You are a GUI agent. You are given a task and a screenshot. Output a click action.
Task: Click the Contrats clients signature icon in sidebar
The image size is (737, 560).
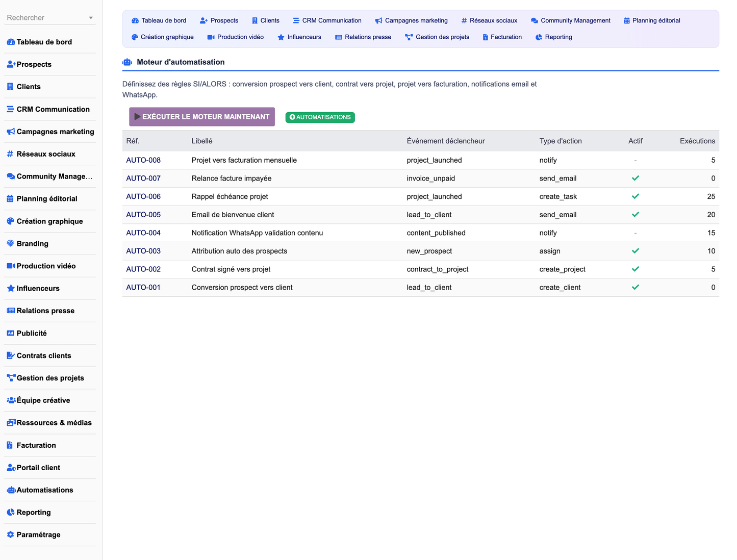tap(11, 355)
